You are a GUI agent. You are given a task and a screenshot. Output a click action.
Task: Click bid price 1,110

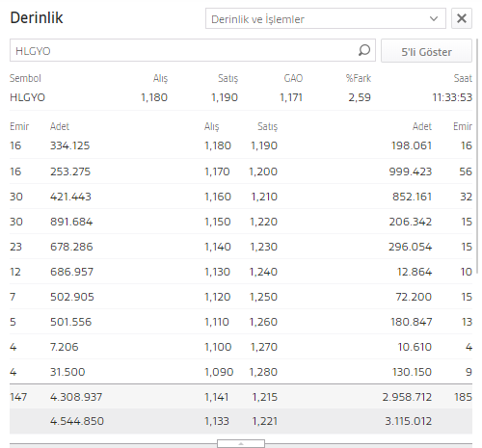pyautogui.click(x=217, y=322)
